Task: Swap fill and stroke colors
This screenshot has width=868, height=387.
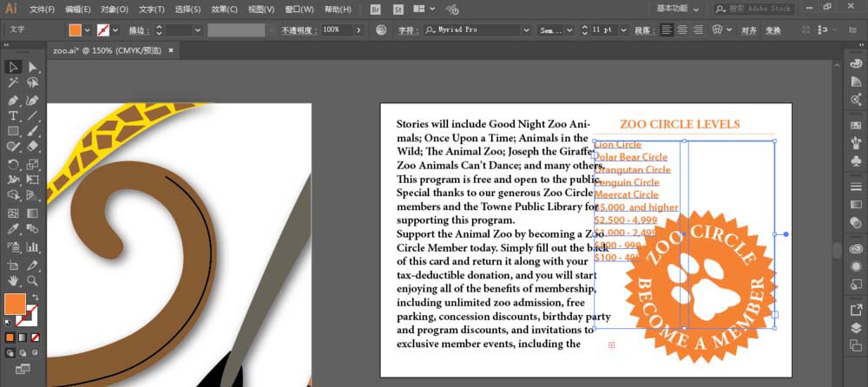Action: tap(36, 298)
